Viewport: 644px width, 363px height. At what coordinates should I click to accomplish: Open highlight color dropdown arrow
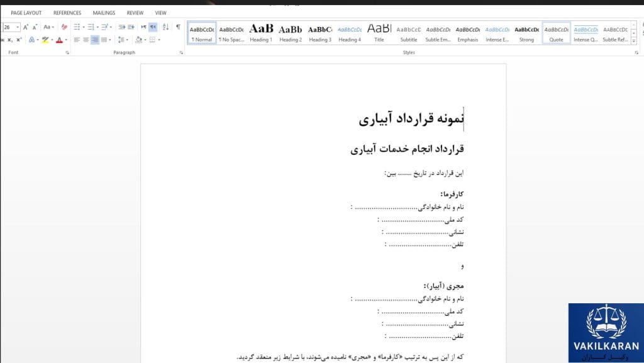click(x=52, y=40)
